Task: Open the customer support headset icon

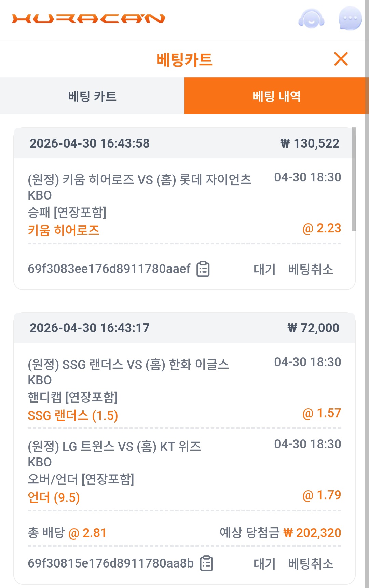Action: [x=311, y=18]
